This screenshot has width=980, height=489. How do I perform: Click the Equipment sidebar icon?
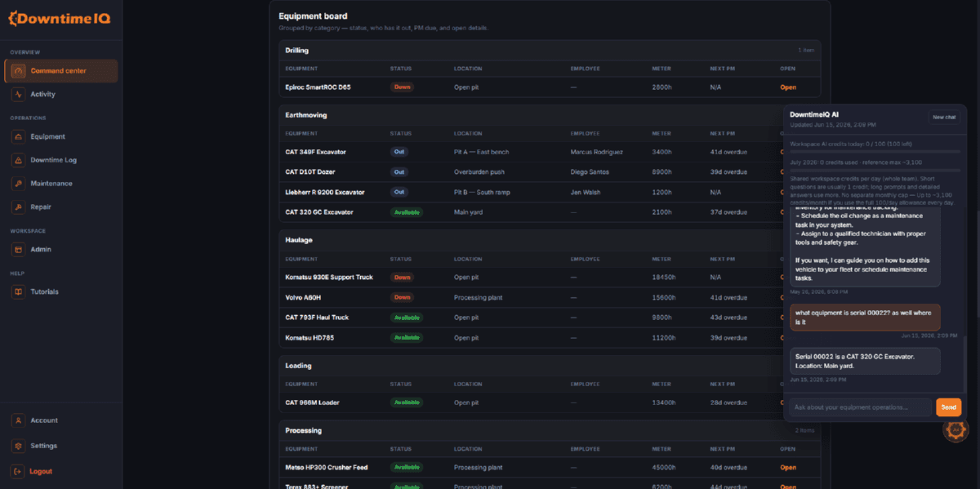click(19, 136)
